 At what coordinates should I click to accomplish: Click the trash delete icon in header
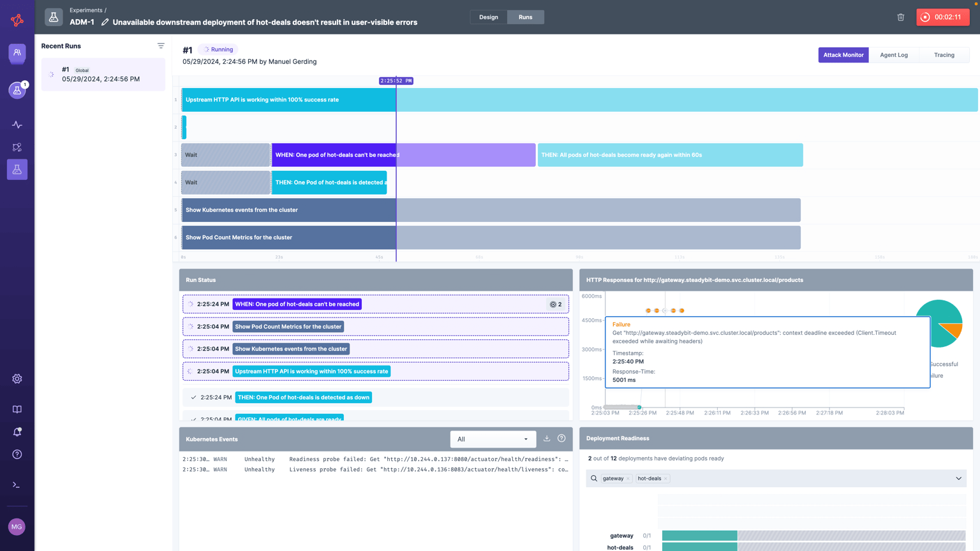900,17
